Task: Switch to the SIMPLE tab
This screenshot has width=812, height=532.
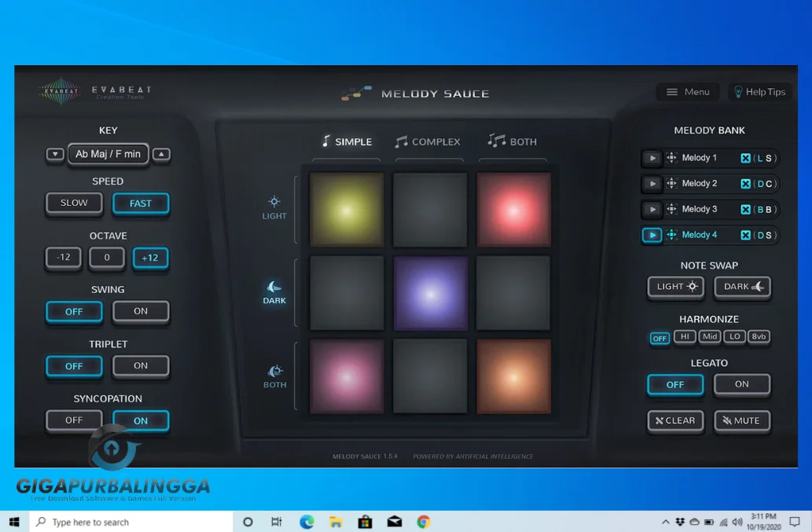Action: coord(347,141)
